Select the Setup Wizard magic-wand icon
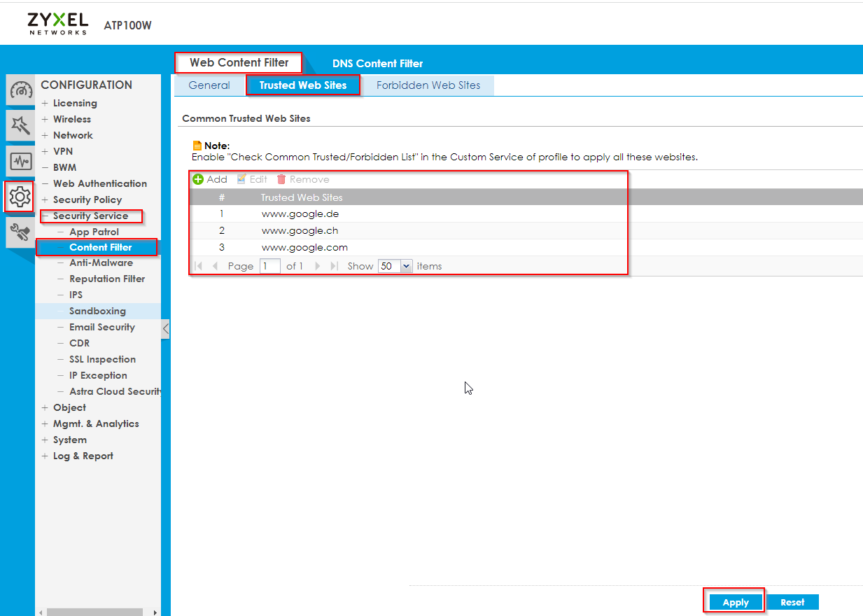The width and height of the screenshot is (863, 616). pyautogui.click(x=20, y=126)
